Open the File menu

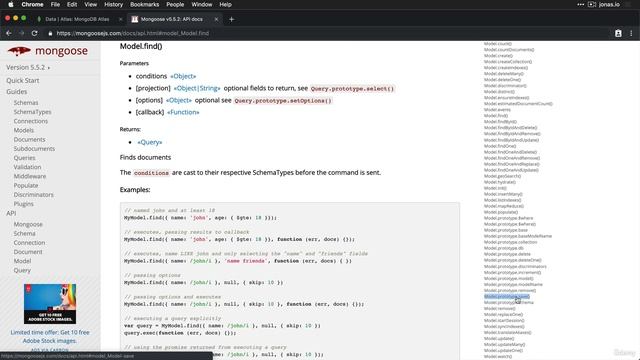point(55,4)
